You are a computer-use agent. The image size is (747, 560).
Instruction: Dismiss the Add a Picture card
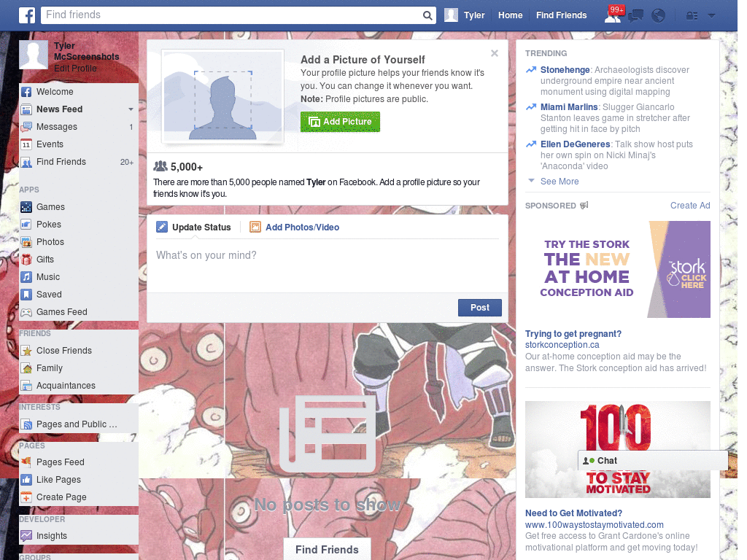[495, 53]
